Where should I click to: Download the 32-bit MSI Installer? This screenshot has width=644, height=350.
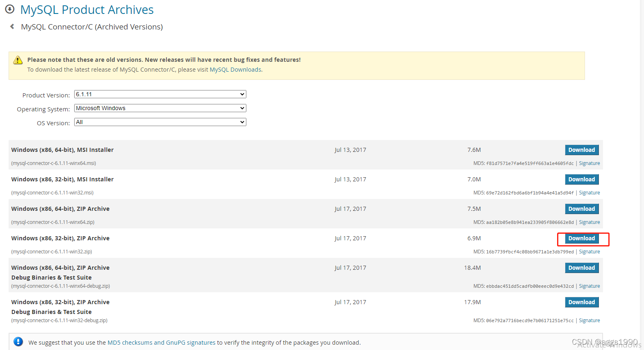(582, 179)
